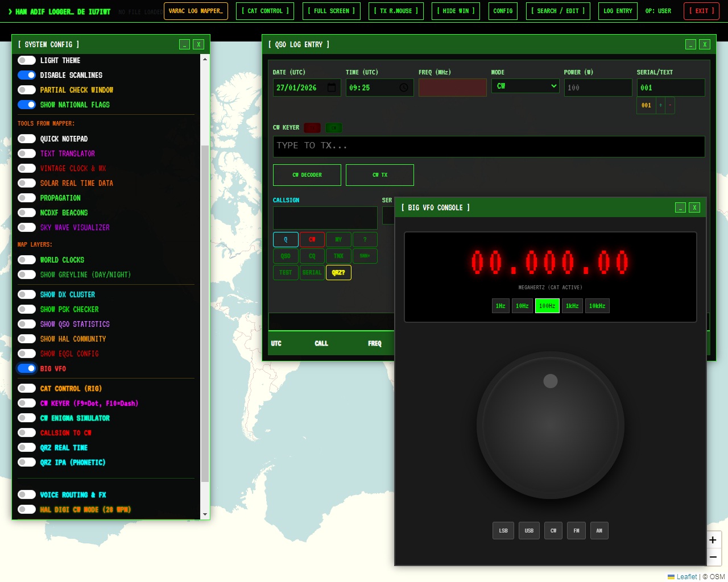Select 1kHz tuning step in VFO
Viewport: 728px width, 582px height.
coord(572,306)
